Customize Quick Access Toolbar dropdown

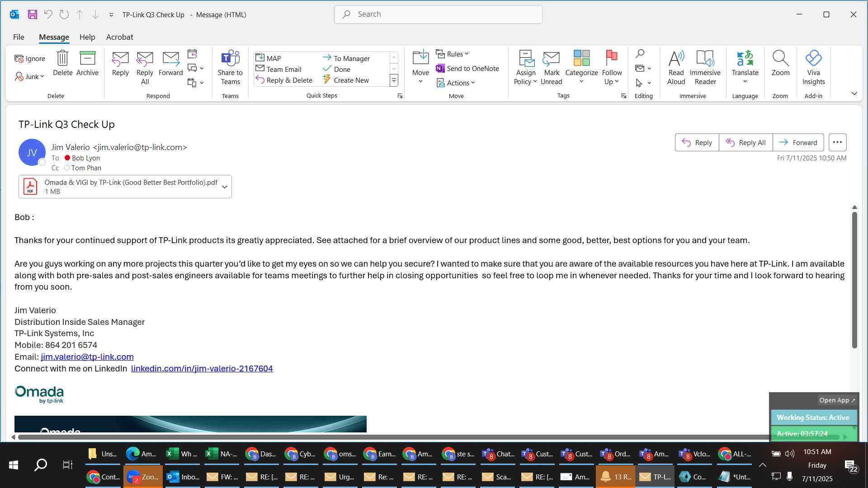111,15
